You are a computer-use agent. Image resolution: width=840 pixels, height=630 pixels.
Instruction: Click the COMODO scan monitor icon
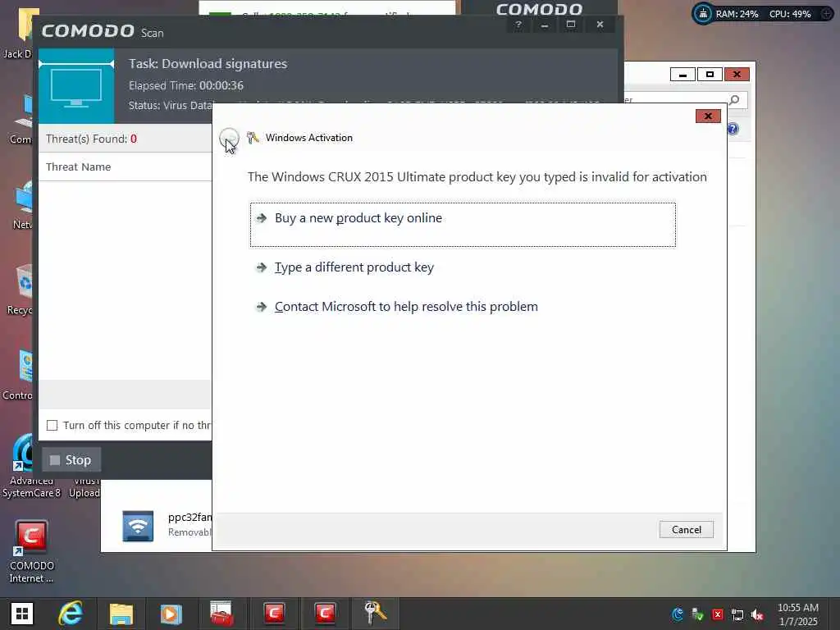click(x=76, y=86)
